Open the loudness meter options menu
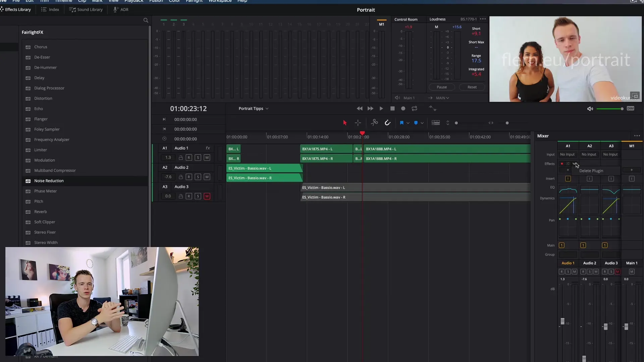Screen dimensions: 644x362 [483, 19]
